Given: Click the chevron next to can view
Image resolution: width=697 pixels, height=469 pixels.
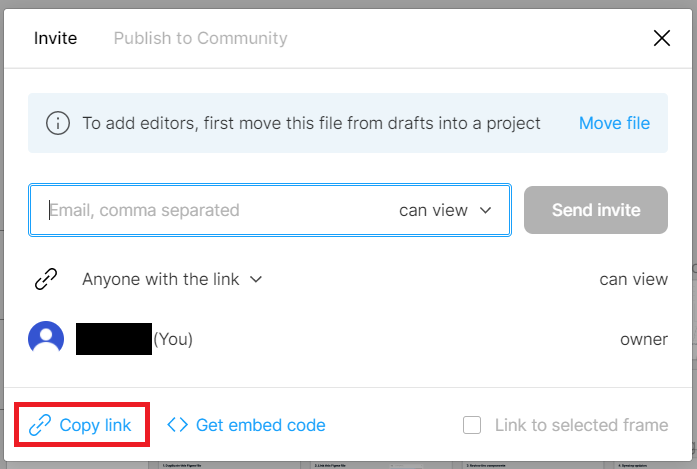Looking at the screenshot, I should pyautogui.click(x=486, y=210).
